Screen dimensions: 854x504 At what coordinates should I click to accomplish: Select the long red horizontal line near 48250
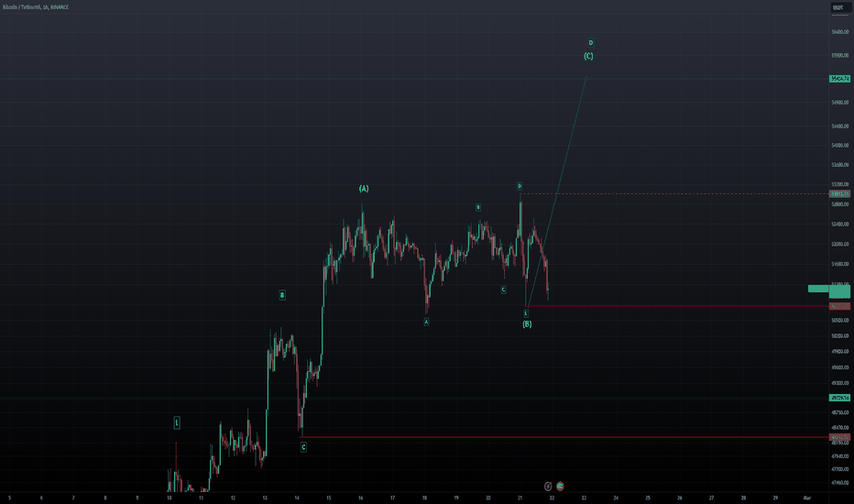(564, 437)
